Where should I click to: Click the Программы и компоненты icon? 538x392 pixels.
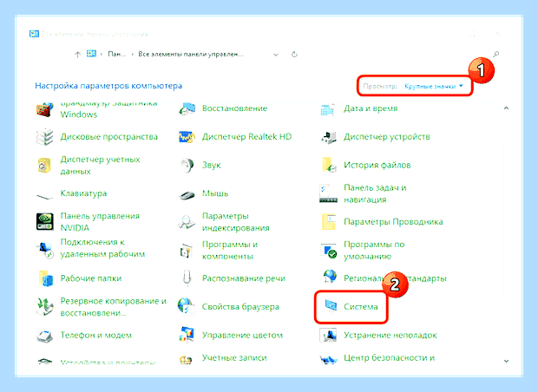(187, 251)
